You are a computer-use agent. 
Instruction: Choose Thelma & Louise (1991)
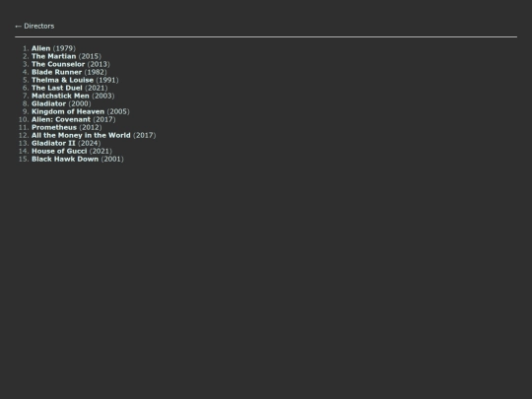(75, 80)
